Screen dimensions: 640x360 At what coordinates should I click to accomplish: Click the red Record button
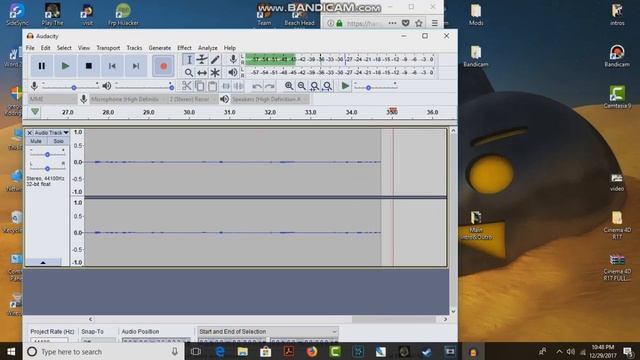coord(163,66)
